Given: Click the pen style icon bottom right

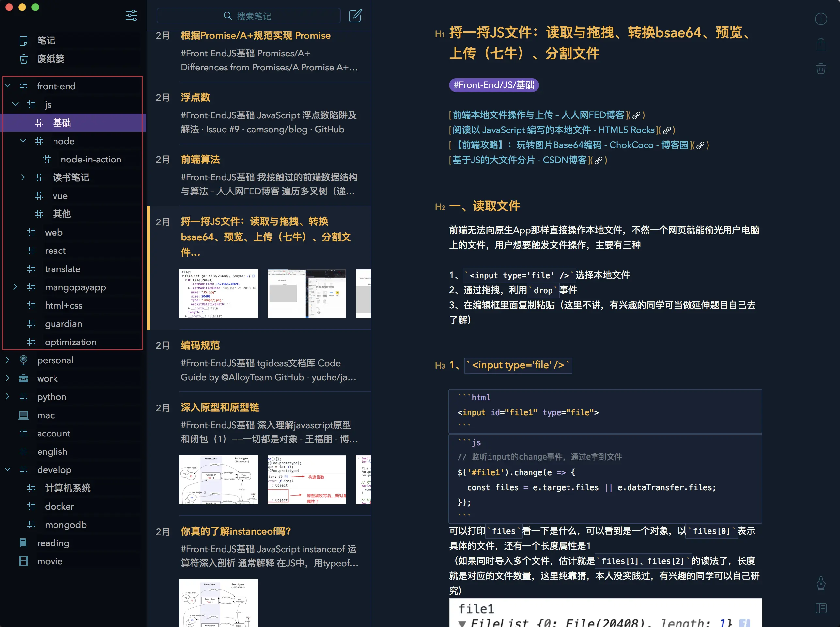Looking at the screenshot, I should tap(821, 583).
